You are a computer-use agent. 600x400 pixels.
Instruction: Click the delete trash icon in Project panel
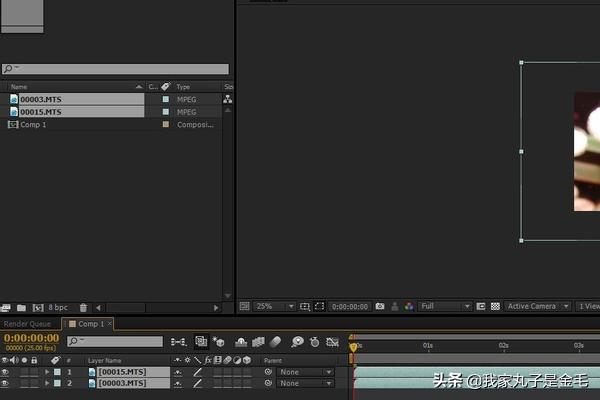(x=83, y=307)
